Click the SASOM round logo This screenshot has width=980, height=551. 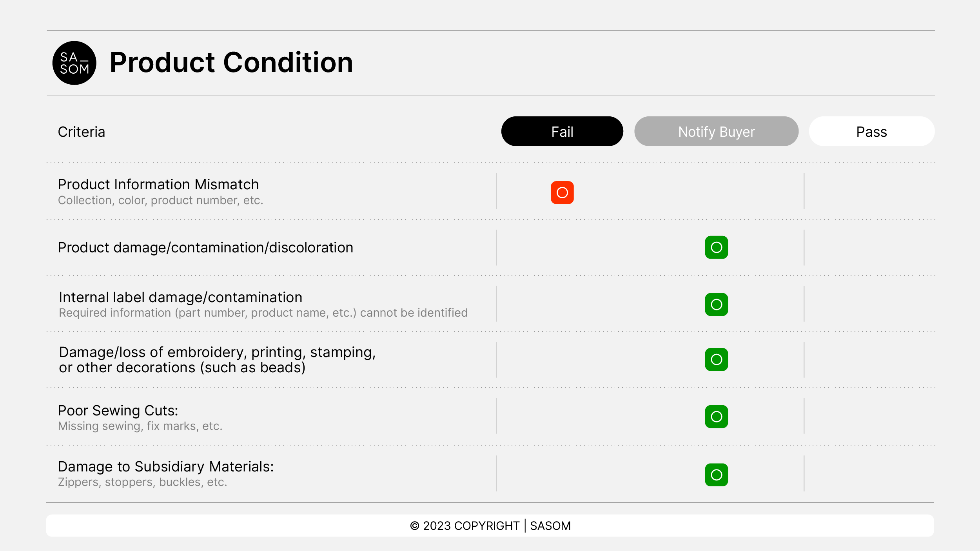[74, 63]
